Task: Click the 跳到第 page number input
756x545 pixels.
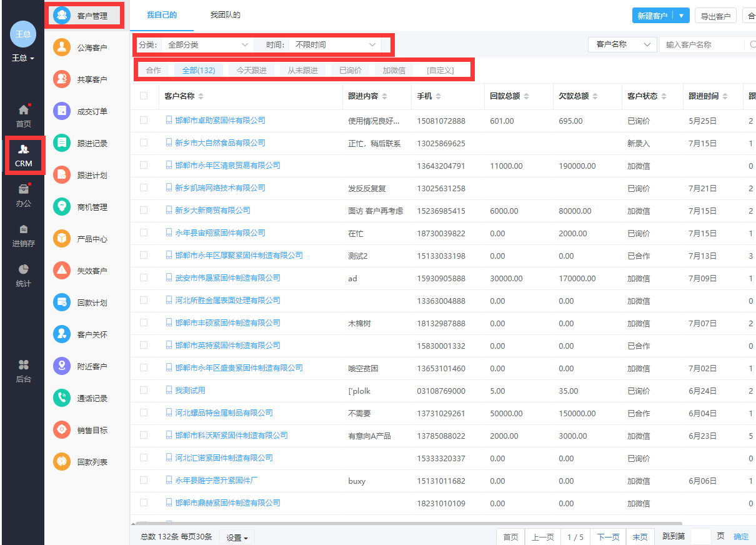Action: tap(702, 537)
